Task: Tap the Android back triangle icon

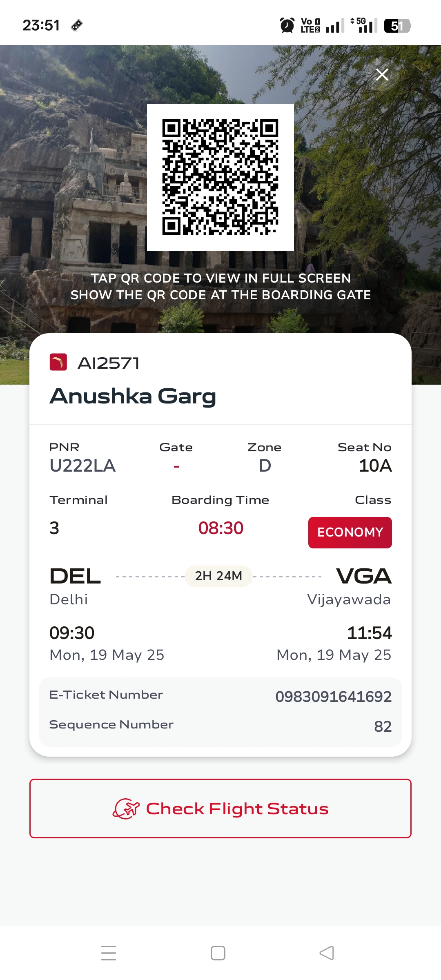Action: (x=327, y=953)
